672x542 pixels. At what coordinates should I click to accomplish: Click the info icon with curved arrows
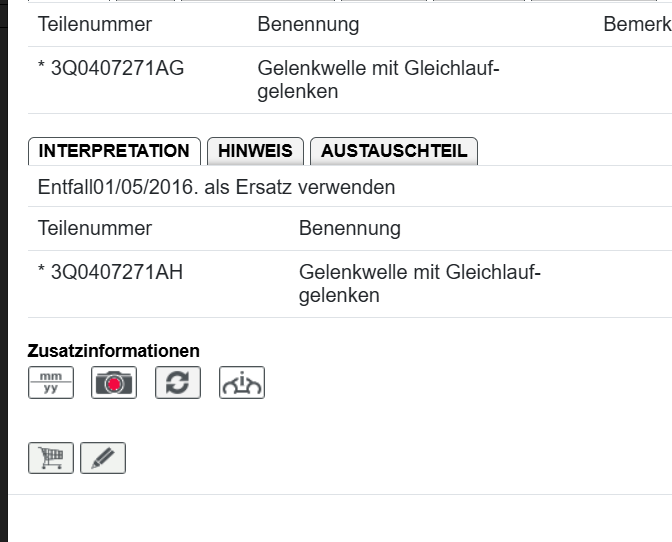click(242, 383)
